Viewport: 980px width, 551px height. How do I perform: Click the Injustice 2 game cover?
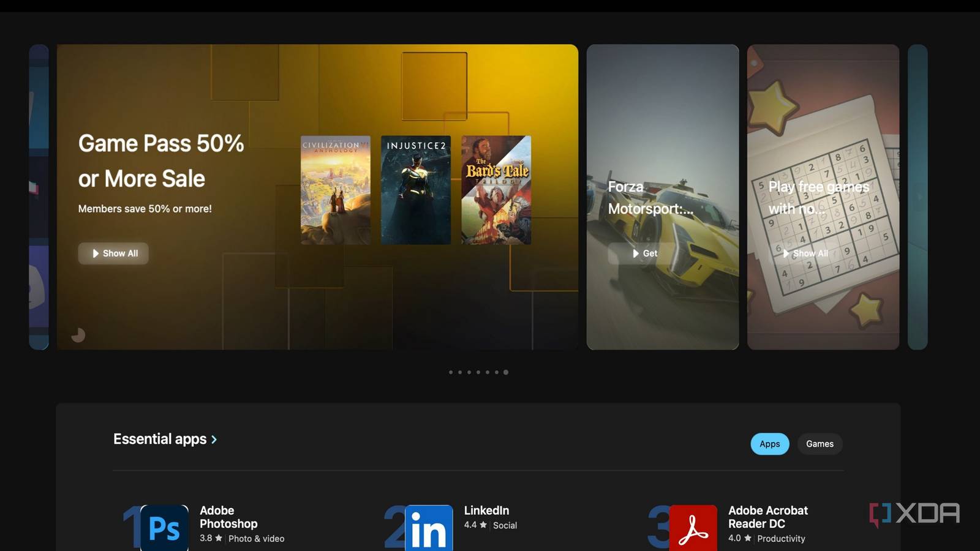[x=416, y=190]
